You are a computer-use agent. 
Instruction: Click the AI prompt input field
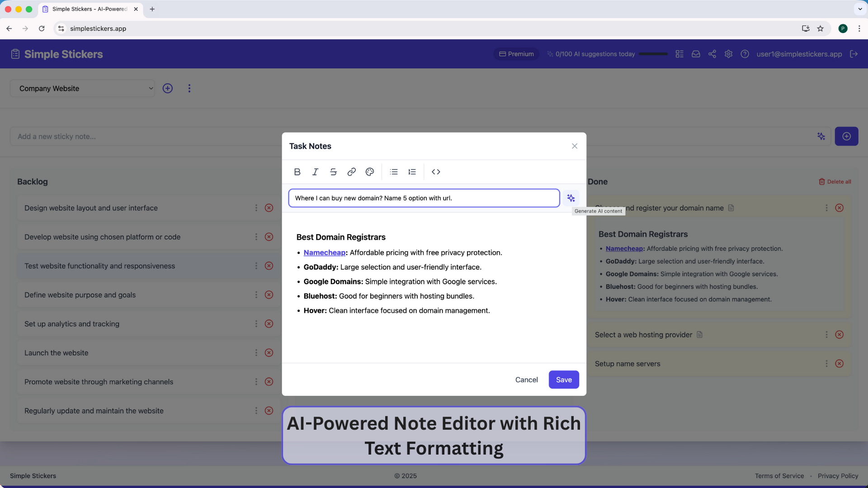click(424, 198)
